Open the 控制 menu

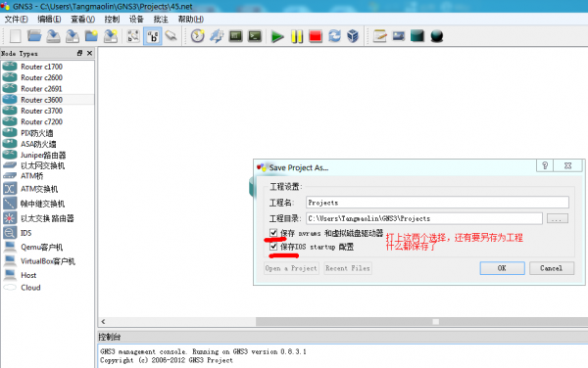click(112, 20)
